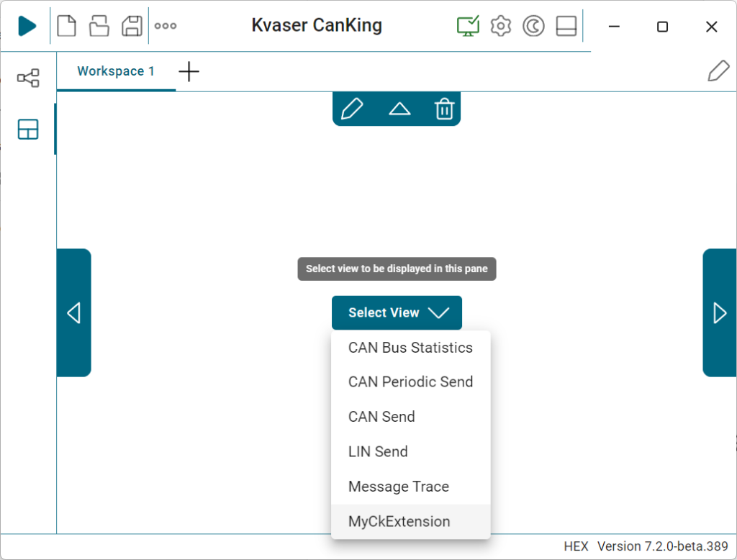Save the current workspace
The height and width of the screenshot is (560, 737).
tap(131, 26)
